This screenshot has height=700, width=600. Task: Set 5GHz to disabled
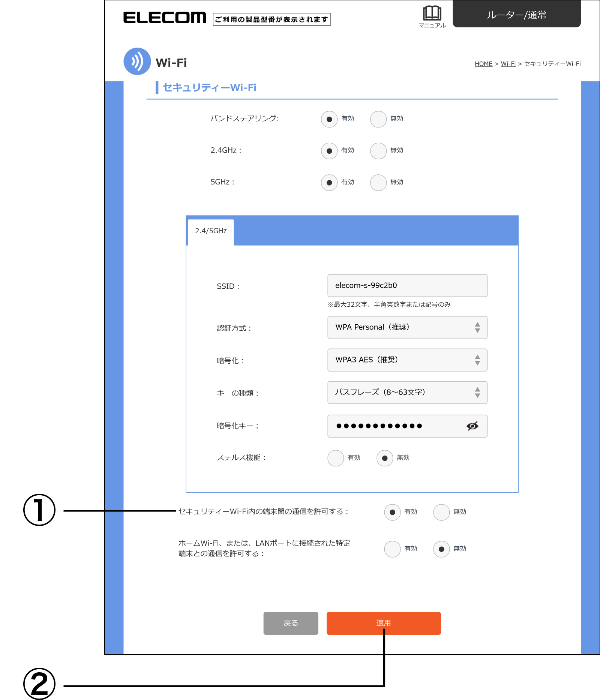click(x=378, y=183)
